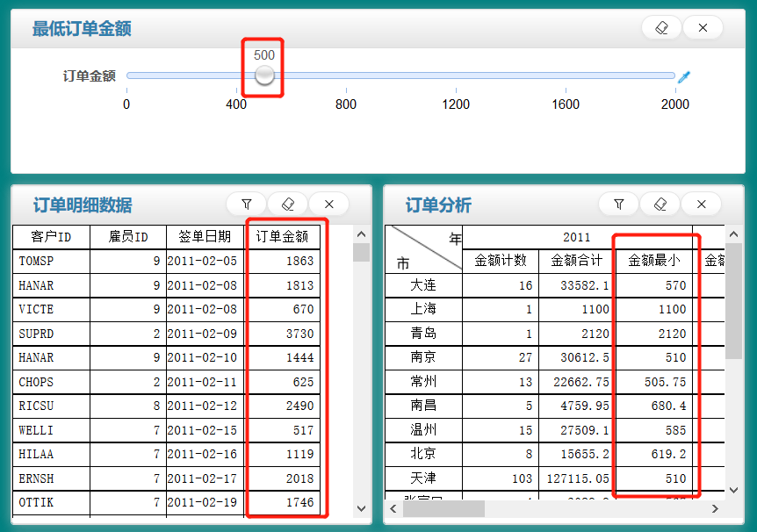757x532 pixels.
Task: Open filter icon in 订单分析 panel
Action: point(619,205)
